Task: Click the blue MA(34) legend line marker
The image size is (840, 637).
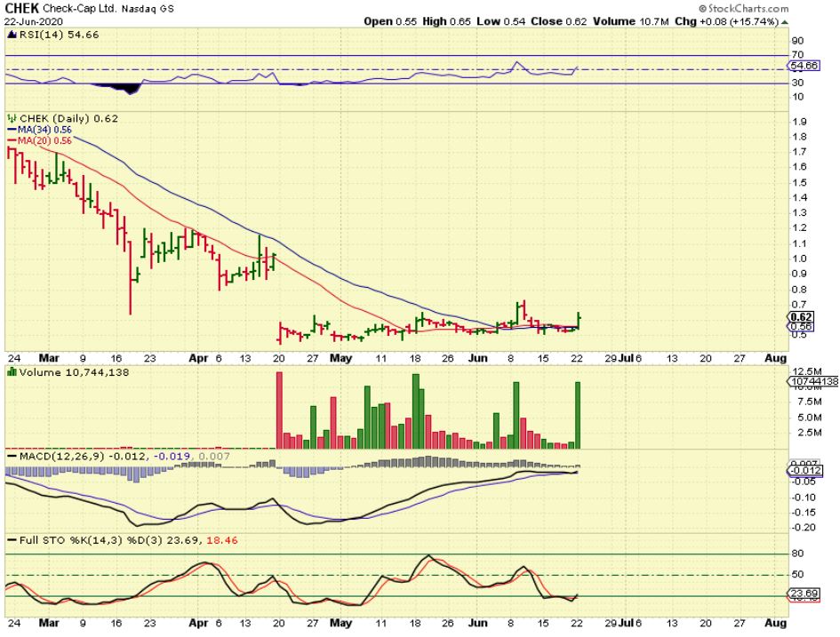Action: point(12,130)
